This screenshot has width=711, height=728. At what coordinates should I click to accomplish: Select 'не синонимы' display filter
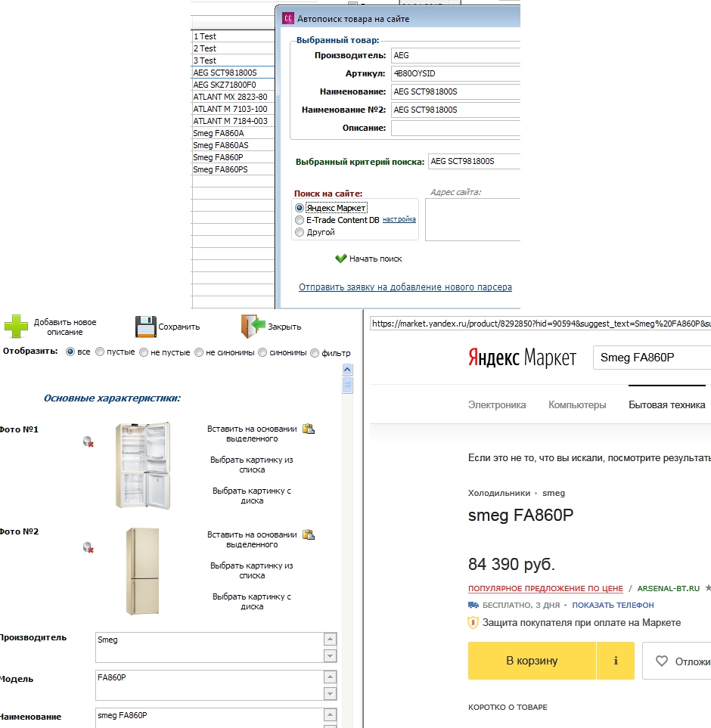point(199,352)
